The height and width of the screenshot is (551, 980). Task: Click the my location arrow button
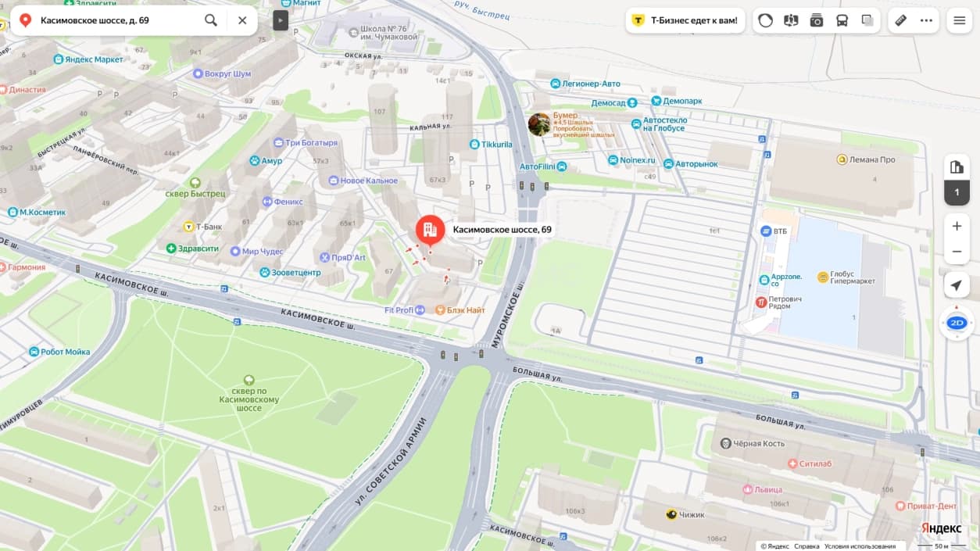(x=957, y=285)
